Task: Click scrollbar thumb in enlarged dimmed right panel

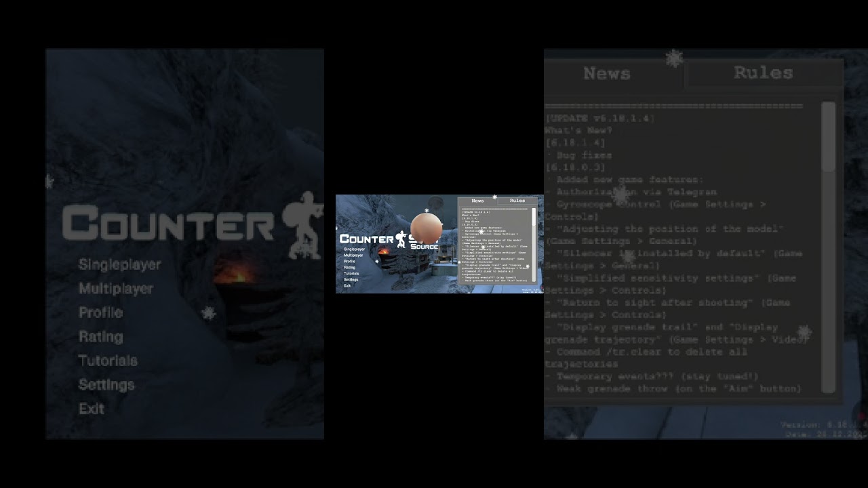Action: pyautogui.click(x=829, y=138)
